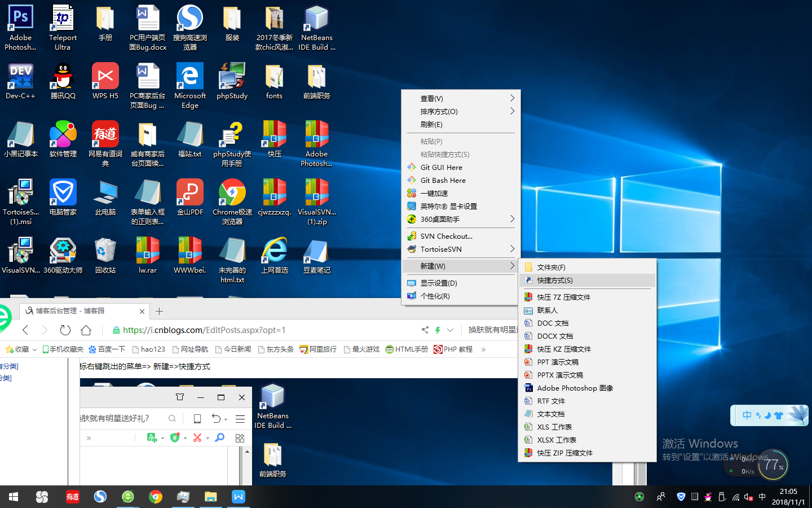This screenshot has width=812, height=508.
Task: Open Microsoft Edge desktop shortcut
Action: (190, 86)
